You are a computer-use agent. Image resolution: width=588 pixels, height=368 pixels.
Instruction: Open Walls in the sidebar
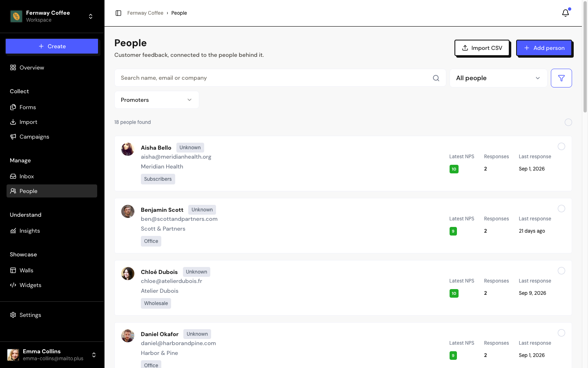tap(52, 270)
